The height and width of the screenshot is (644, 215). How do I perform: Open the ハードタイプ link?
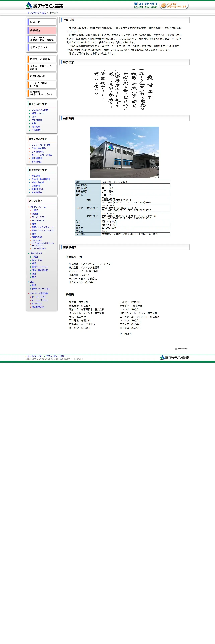pos(38,221)
